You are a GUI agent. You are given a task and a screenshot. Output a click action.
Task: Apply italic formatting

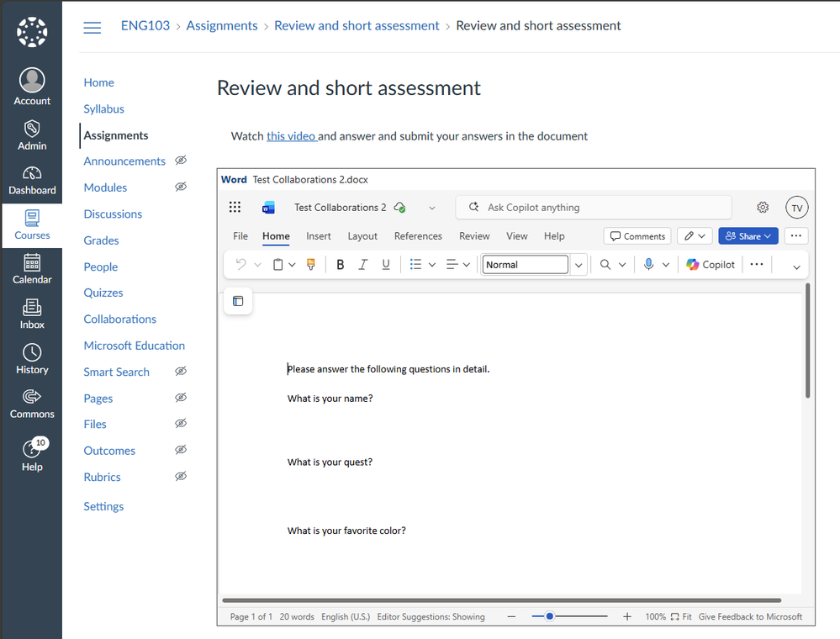[x=363, y=265]
